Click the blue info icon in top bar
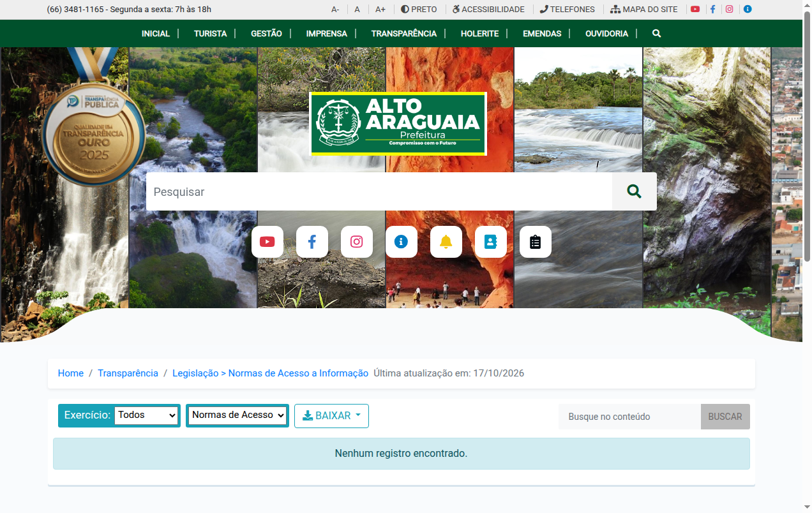The width and height of the screenshot is (812, 513). (x=748, y=10)
